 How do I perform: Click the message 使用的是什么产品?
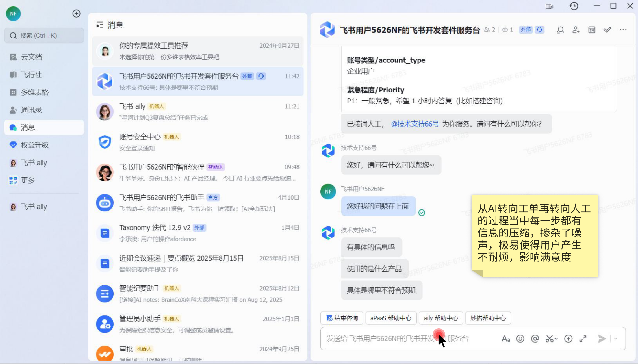(374, 269)
